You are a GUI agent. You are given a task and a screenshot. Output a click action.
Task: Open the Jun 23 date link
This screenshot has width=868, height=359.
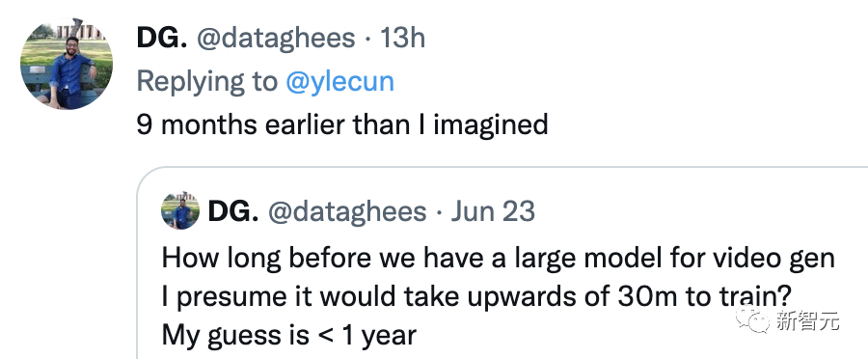(493, 211)
